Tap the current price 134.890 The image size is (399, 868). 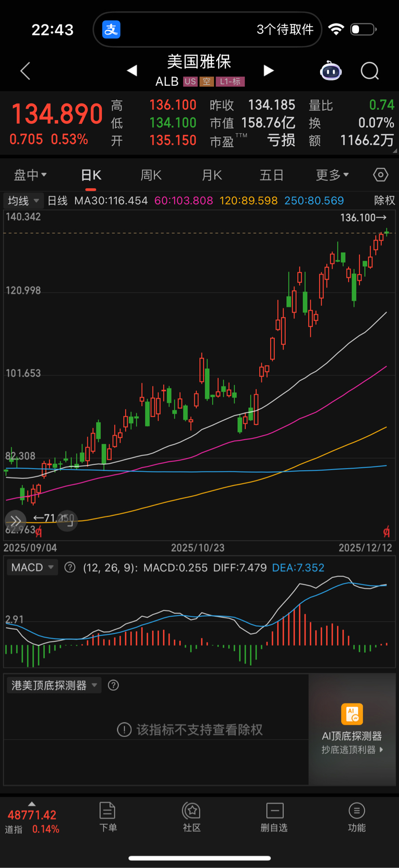point(57,114)
